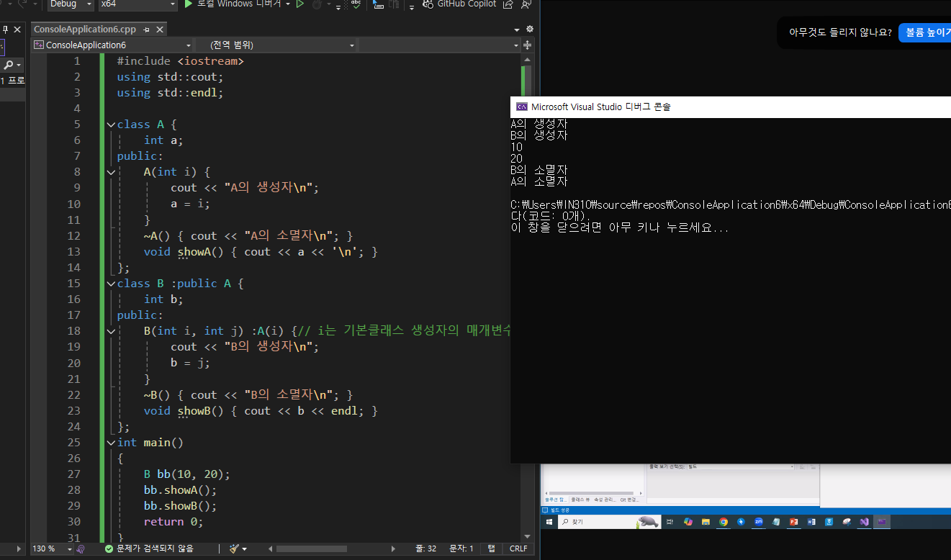Collapse the class A block
The image size is (951, 560).
pyautogui.click(x=111, y=125)
